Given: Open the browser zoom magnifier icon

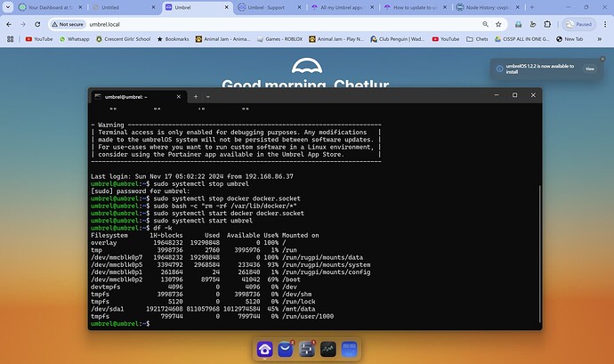Looking at the screenshot, I should pyautogui.click(x=485, y=24).
